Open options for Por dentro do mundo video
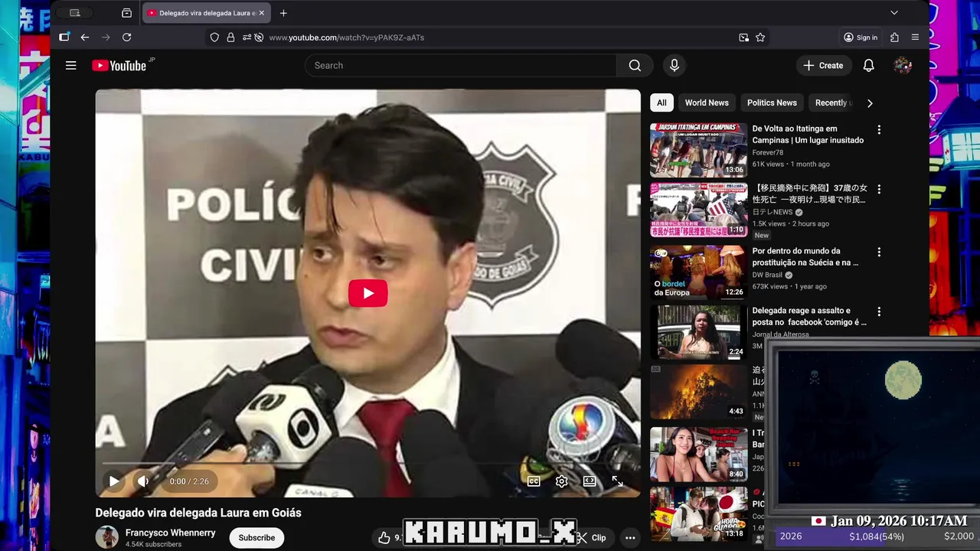 879,252
